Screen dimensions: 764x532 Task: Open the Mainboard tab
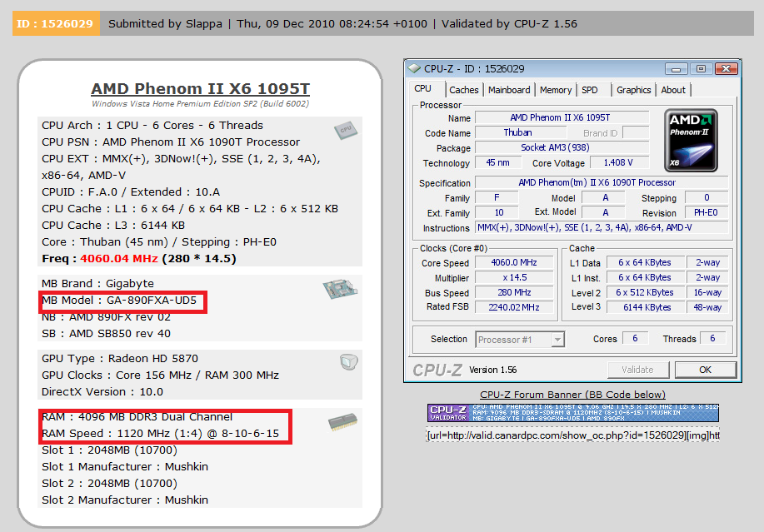pyautogui.click(x=509, y=90)
